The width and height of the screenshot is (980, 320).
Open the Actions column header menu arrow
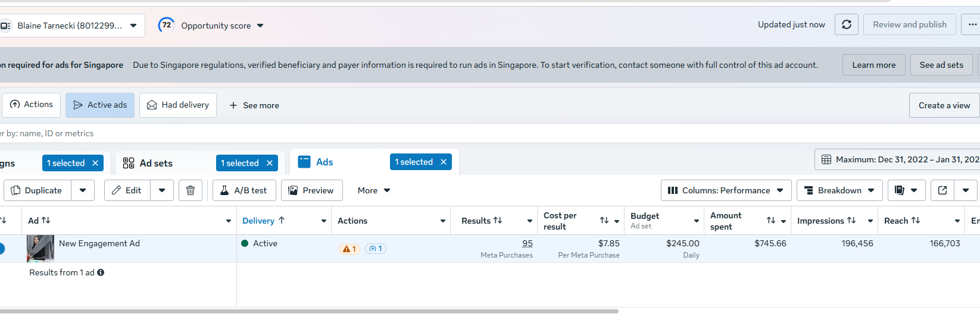click(x=443, y=221)
